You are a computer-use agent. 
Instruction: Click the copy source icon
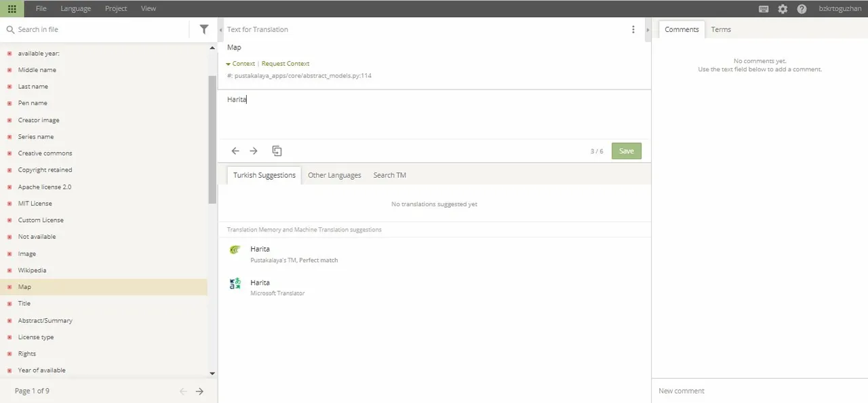tap(277, 151)
